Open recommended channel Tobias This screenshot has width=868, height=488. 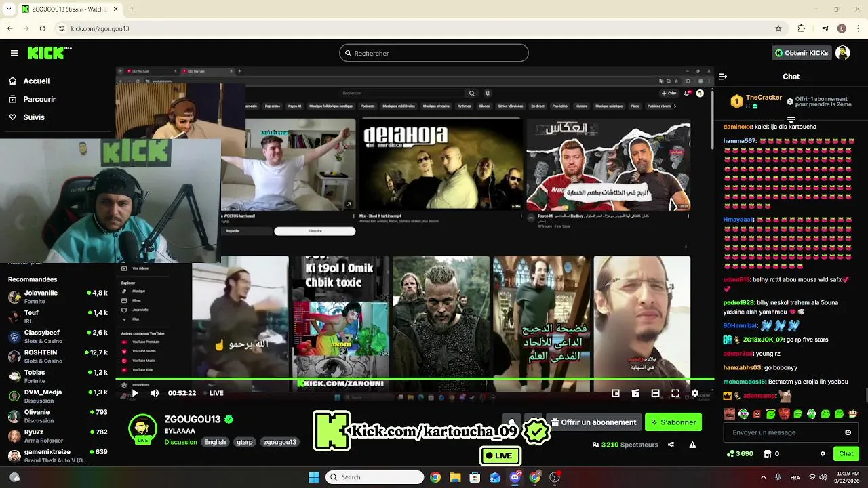pos(58,376)
